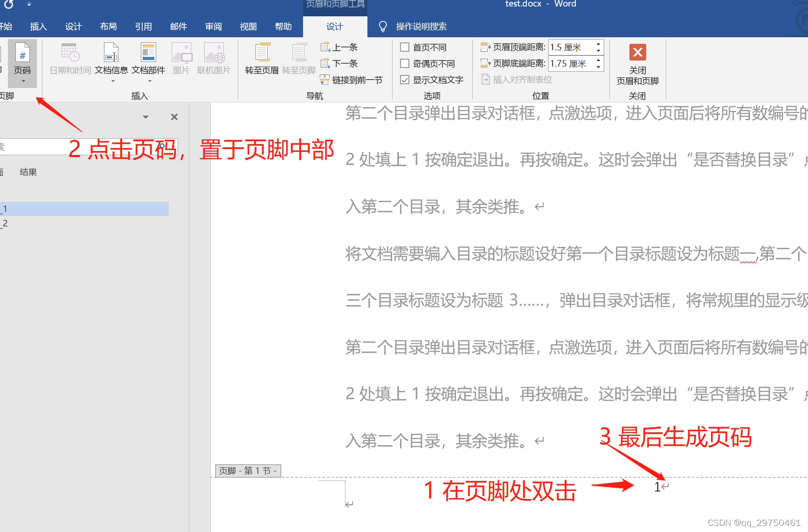The height and width of the screenshot is (532, 808).
Task: Close header and footer with red X
Action: click(x=637, y=52)
